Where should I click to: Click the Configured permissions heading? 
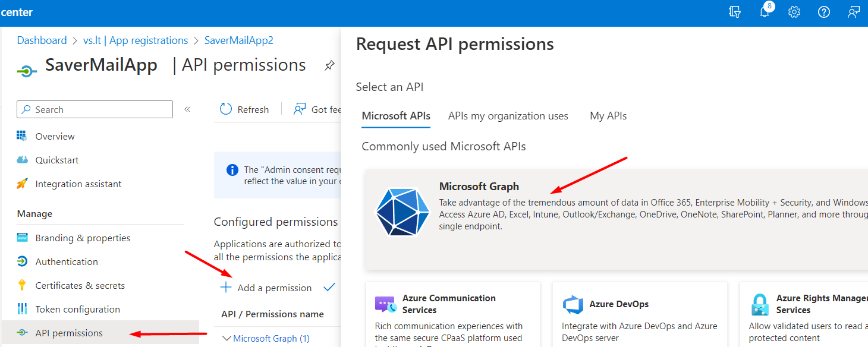(276, 222)
